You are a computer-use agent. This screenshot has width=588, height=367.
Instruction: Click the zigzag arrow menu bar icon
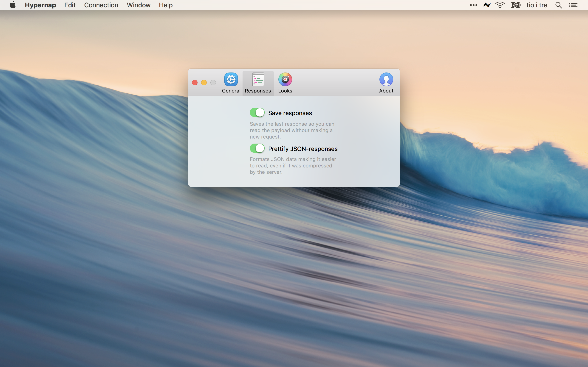(x=487, y=5)
